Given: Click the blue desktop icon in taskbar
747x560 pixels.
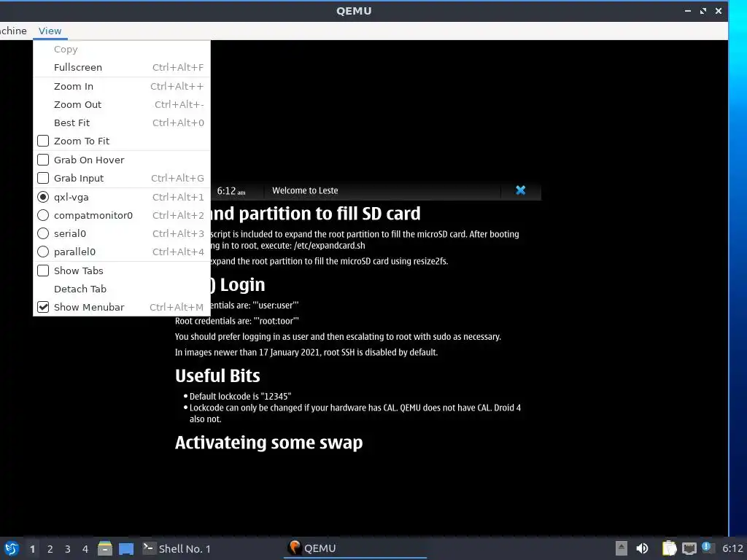Looking at the screenshot, I should [126, 549].
